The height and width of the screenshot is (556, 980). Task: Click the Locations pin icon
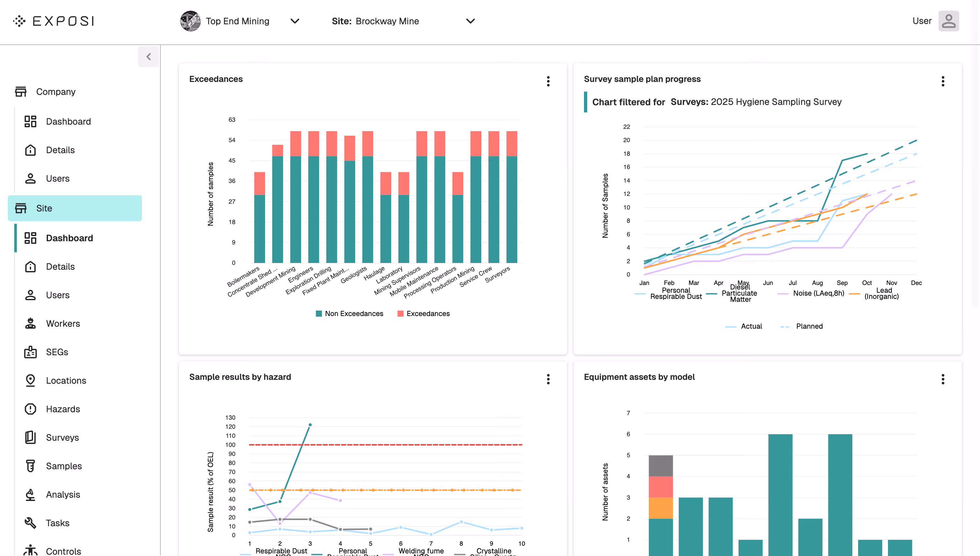30,380
